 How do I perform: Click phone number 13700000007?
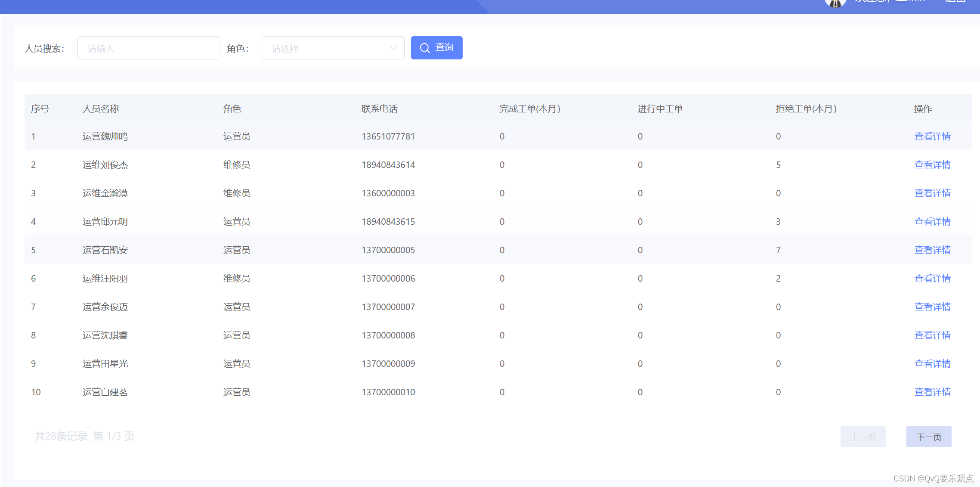point(388,307)
